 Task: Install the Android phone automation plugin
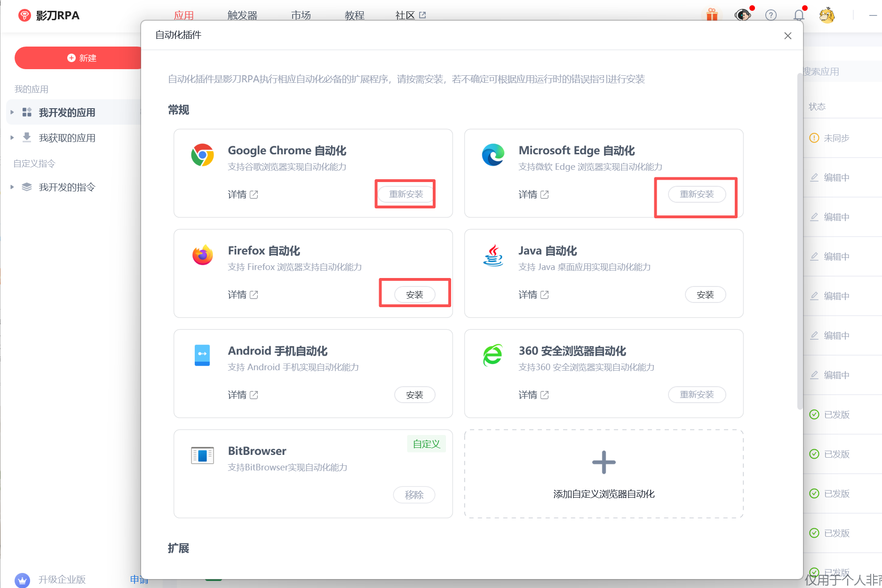(414, 395)
